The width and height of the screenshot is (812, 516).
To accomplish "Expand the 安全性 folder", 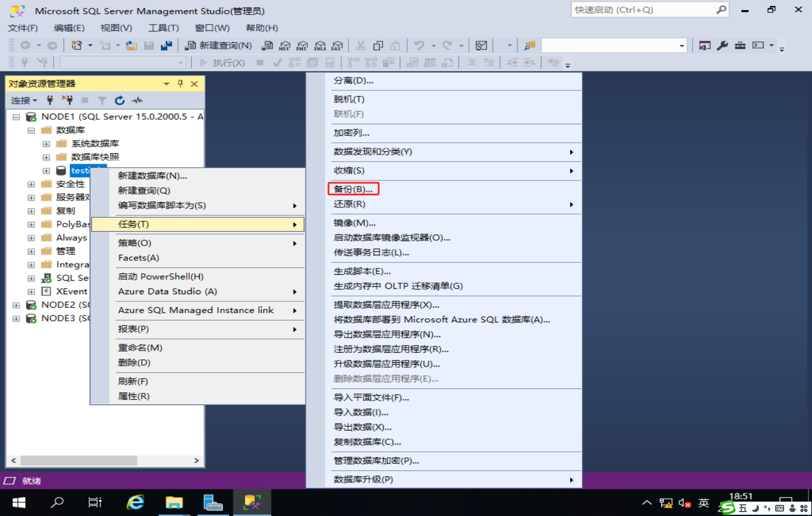I will (x=31, y=184).
